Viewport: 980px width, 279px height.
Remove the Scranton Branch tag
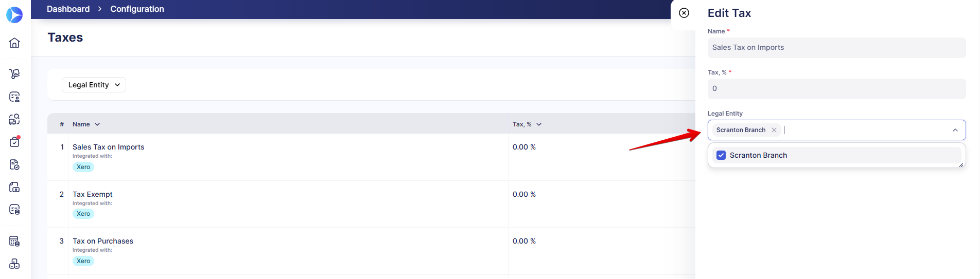(x=774, y=130)
